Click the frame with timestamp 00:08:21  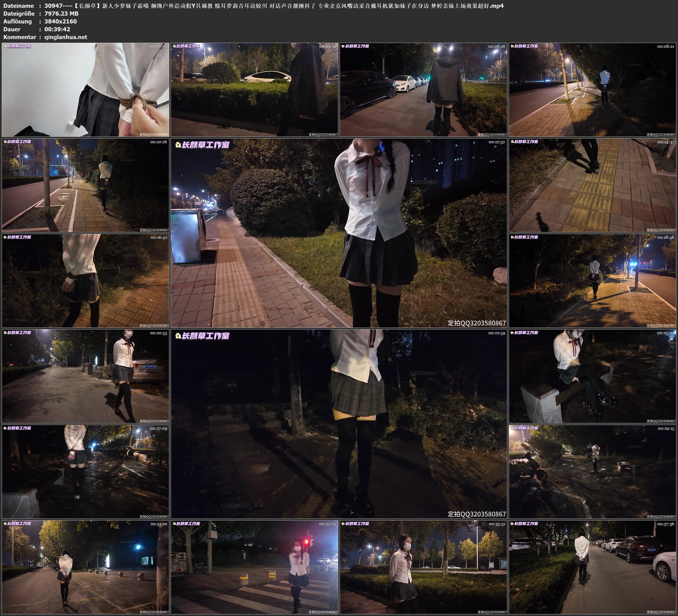click(x=593, y=89)
